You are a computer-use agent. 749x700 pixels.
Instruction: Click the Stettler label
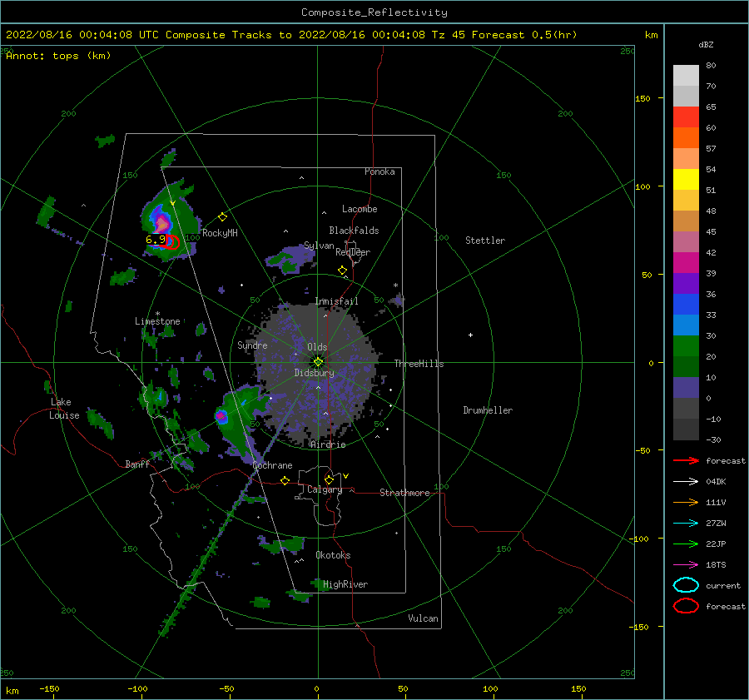pos(485,241)
